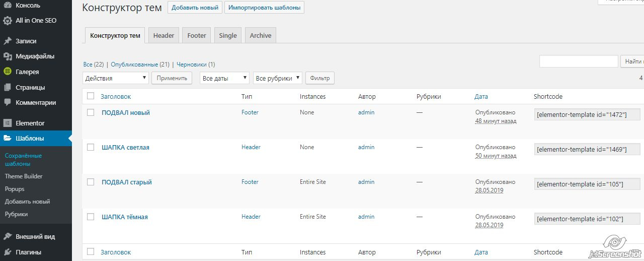644x261 pixels.
Task: Click Footer type link of ПОДВАЛ новый
Action: (250, 112)
